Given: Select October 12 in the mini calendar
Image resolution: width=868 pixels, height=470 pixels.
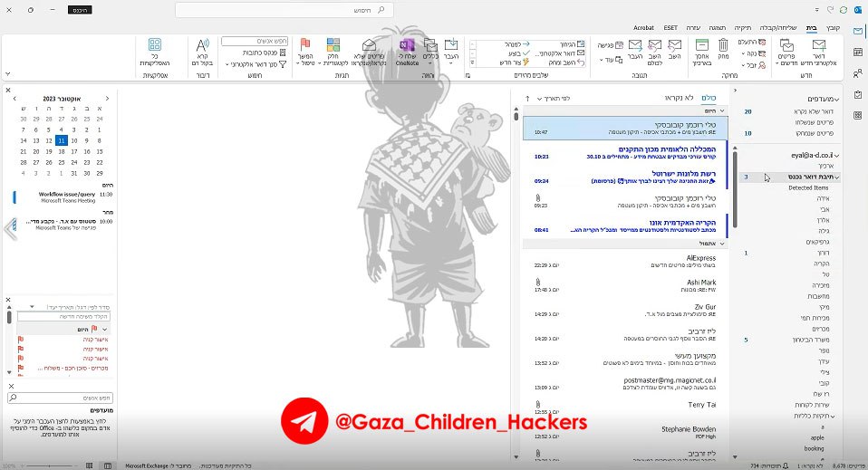Looking at the screenshot, I should (x=48, y=141).
